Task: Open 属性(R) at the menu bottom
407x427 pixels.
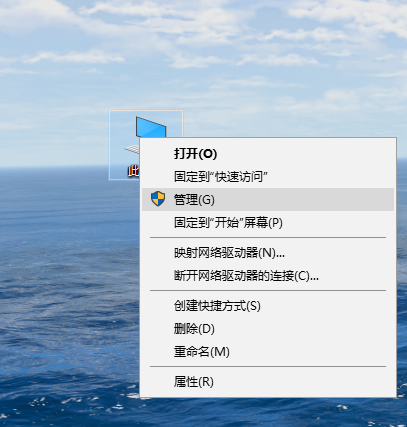Action: (268, 382)
